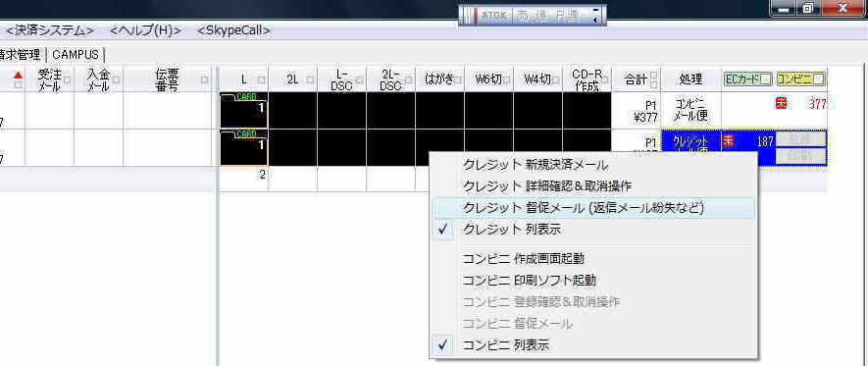Click the red 未 icon in the クレジット row
Viewport: 868px width, 366px height.
pyautogui.click(x=728, y=141)
